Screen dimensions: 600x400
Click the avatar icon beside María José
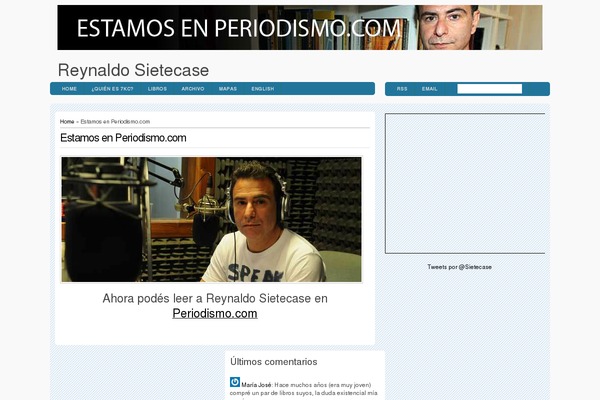click(235, 382)
